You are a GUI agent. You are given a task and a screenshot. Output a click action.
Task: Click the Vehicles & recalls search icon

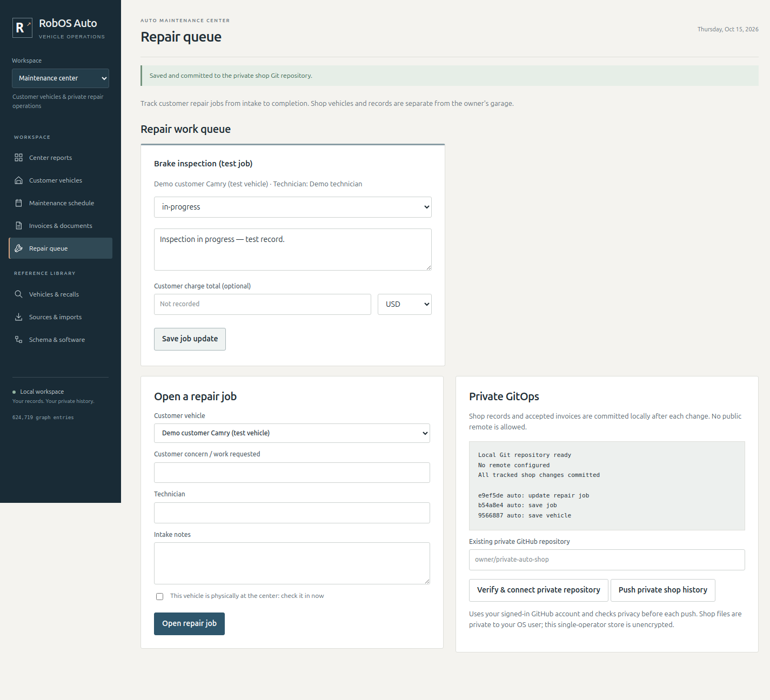coord(18,294)
